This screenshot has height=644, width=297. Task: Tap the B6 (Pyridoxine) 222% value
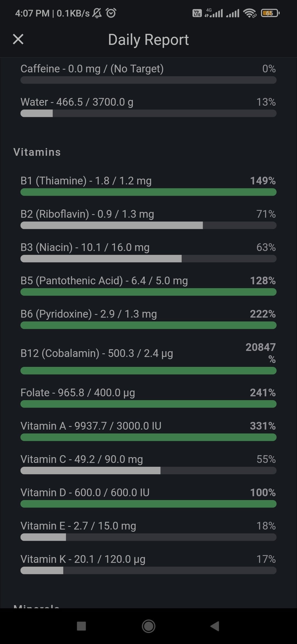pos(263,314)
